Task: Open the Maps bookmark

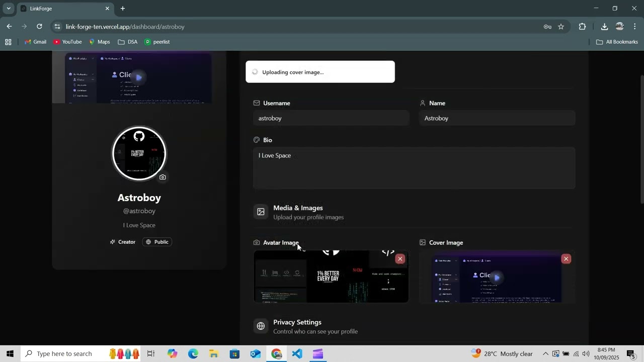Action: click(x=100, y=42)
